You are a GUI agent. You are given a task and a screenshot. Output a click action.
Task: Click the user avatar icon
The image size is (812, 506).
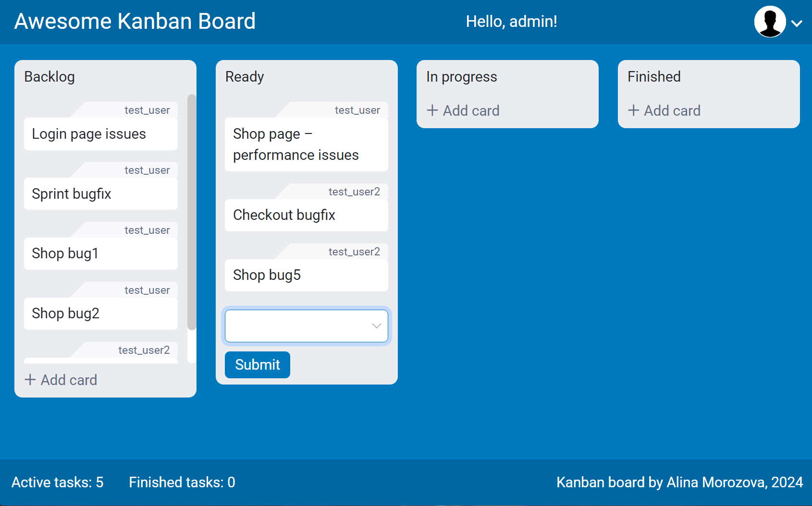[x=769, y=21]
